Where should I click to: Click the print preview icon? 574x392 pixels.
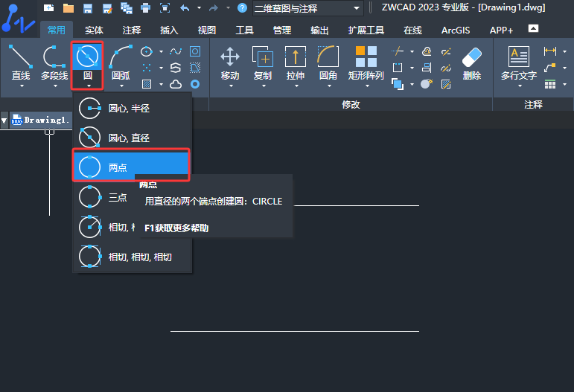[x=165, y=8]
